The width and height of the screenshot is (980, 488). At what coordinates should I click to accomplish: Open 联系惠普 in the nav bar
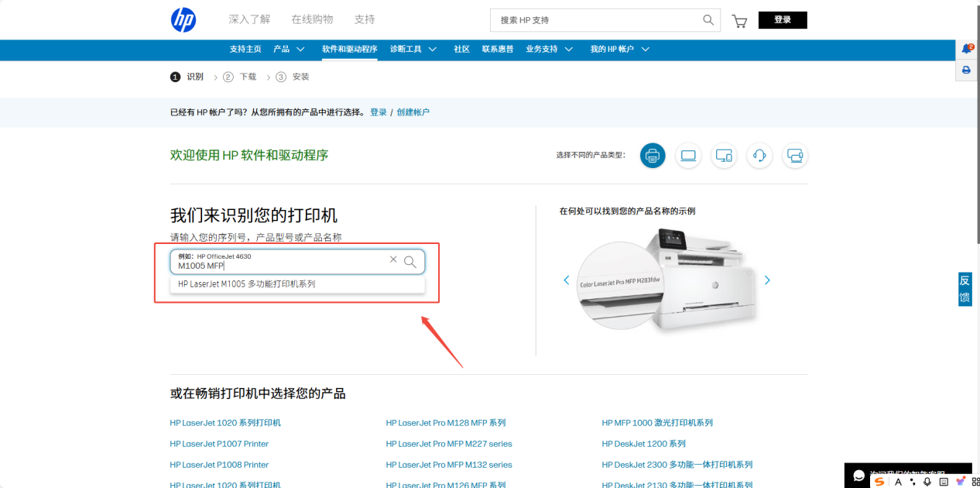tap(498, 49)
